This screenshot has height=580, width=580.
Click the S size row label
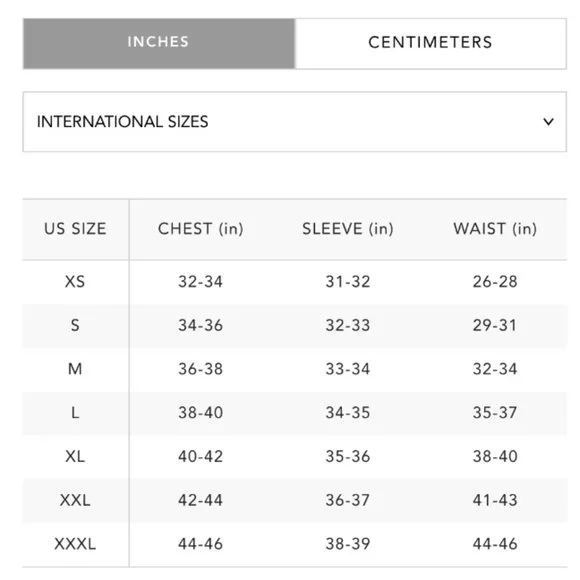(x=75, y=326)
